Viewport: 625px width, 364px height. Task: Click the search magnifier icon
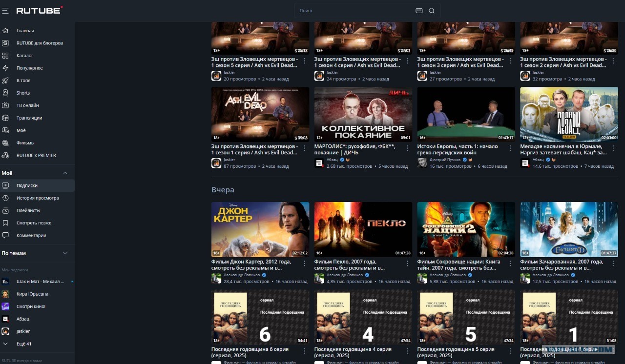pyautogui.click(x=432, y=11)
